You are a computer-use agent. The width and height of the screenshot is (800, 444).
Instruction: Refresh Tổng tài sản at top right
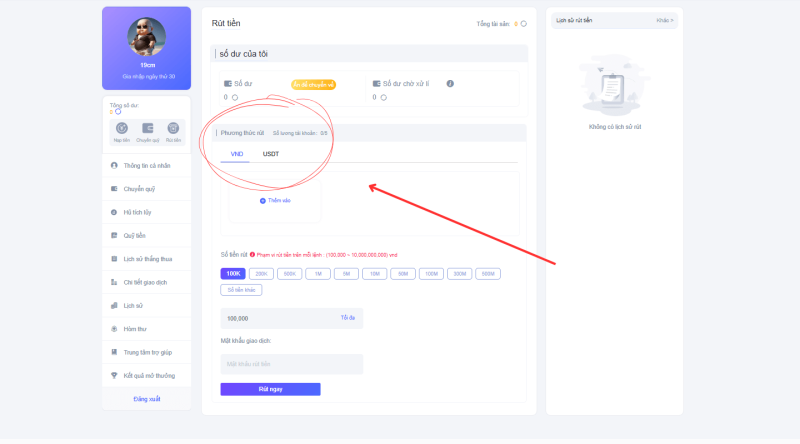click(x=523, y=24)
